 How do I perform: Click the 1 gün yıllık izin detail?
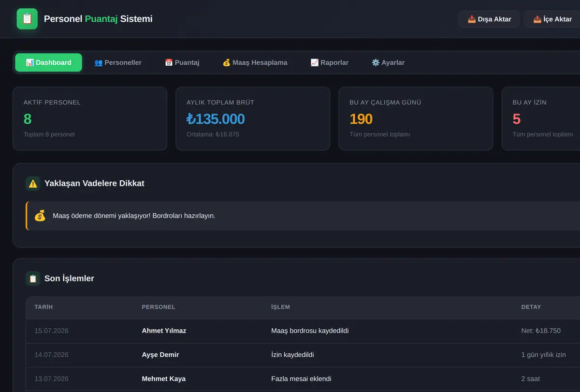(x=544, y=355)
